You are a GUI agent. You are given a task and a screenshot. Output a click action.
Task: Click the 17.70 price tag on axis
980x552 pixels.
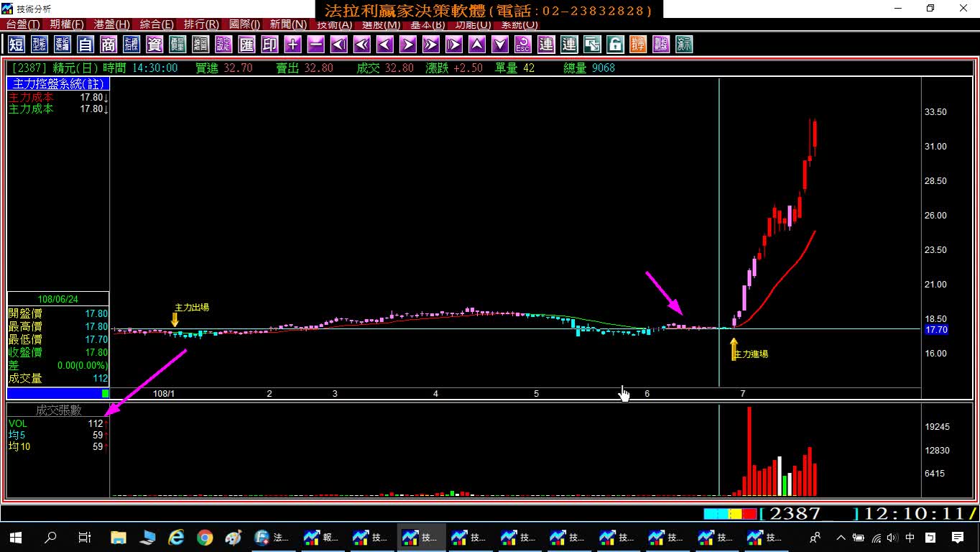coord(935,330)
